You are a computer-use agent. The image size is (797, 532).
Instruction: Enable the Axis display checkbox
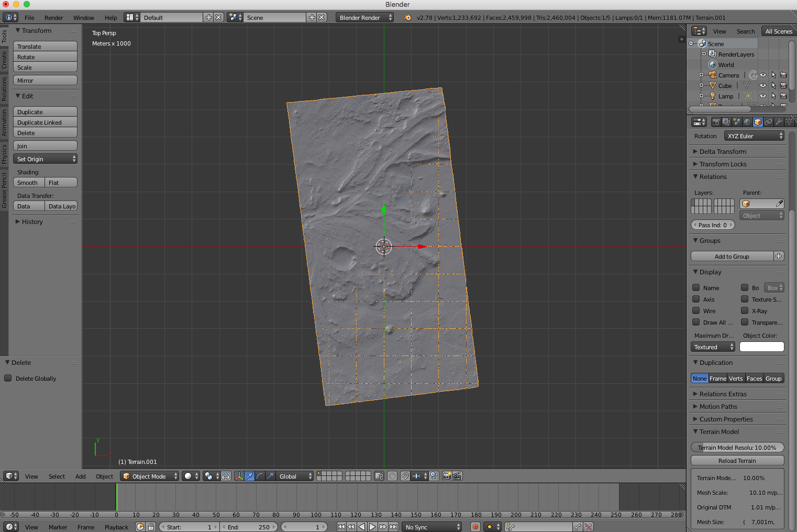click(696, 299)
